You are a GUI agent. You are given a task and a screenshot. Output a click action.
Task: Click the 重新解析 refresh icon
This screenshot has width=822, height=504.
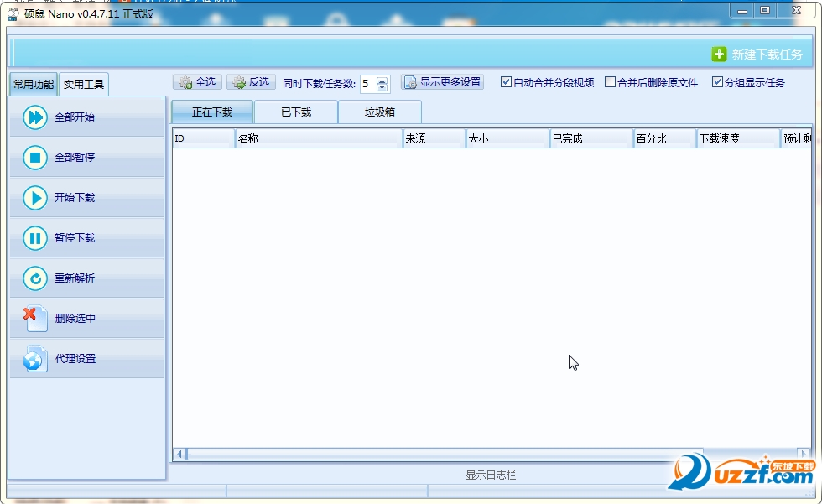point(35,278)
